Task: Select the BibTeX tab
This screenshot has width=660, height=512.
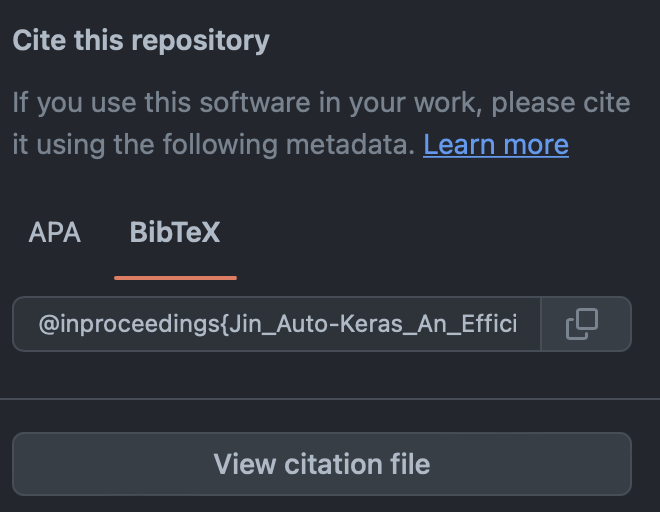Action: [175, 233]
